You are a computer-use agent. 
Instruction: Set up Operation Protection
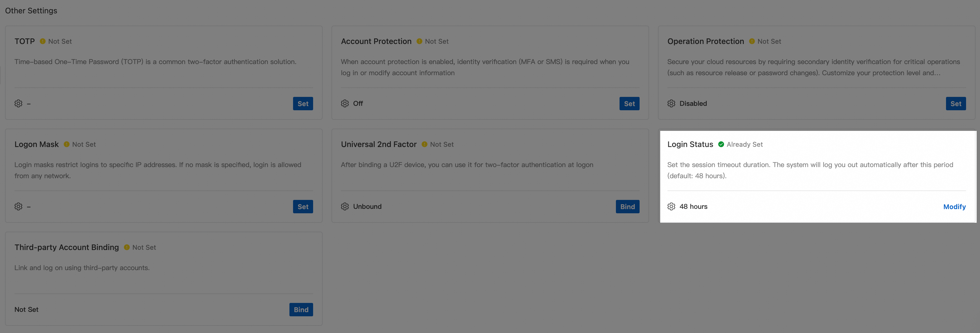955,103
